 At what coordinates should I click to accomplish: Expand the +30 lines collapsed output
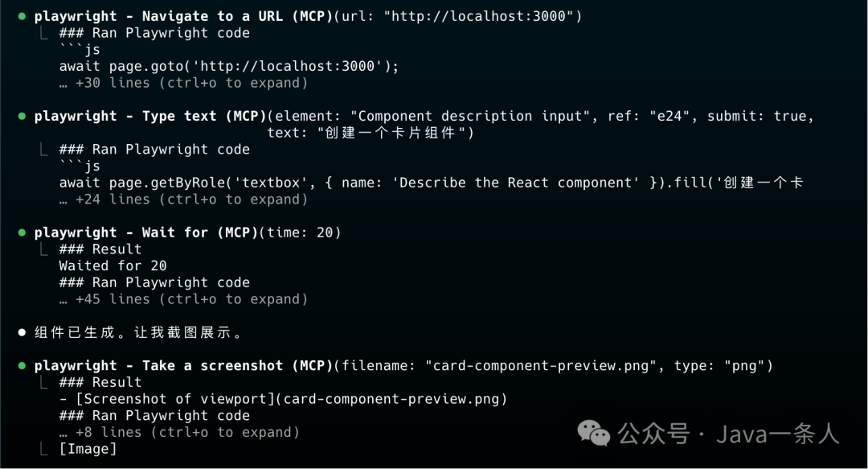[183, 83]
